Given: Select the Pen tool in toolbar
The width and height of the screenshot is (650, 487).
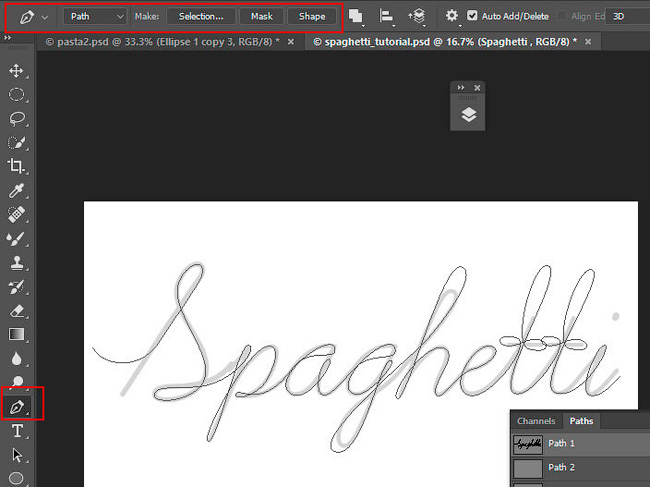Looking at the screenshot, I should (x=17, y=407).
